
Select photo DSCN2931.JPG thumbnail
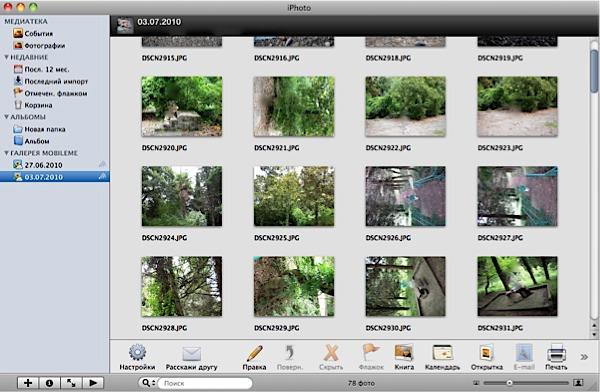pyautogui.click(x=517, y=286)
